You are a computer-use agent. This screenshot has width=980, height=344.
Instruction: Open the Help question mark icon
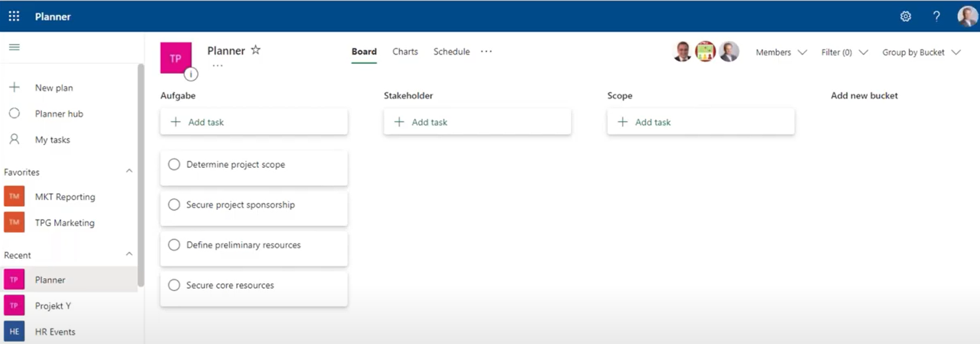[x=936, y=16]
